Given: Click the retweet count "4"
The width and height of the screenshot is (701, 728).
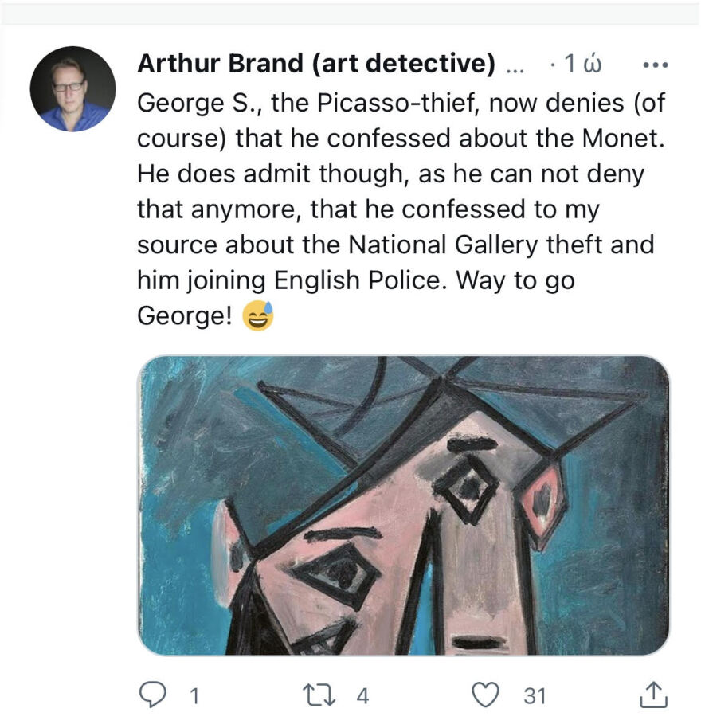Looking at the screenshot, I should click(x=362, y=695).
